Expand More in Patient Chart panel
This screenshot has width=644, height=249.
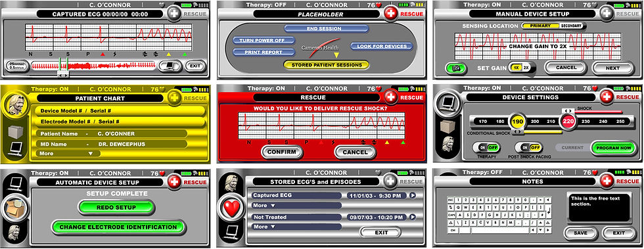coord(68,153)
